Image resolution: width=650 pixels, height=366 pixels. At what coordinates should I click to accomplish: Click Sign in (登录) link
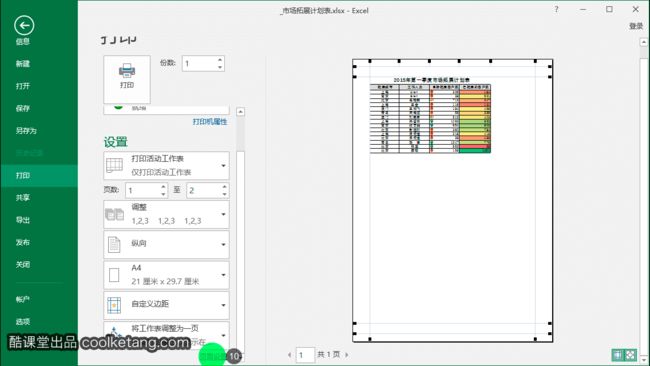click(635, 26)
